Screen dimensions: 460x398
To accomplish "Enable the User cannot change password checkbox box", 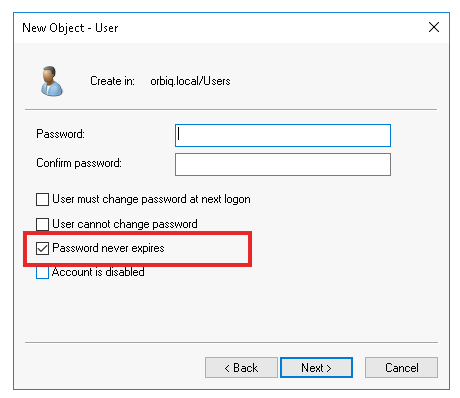I will [42, 224].
